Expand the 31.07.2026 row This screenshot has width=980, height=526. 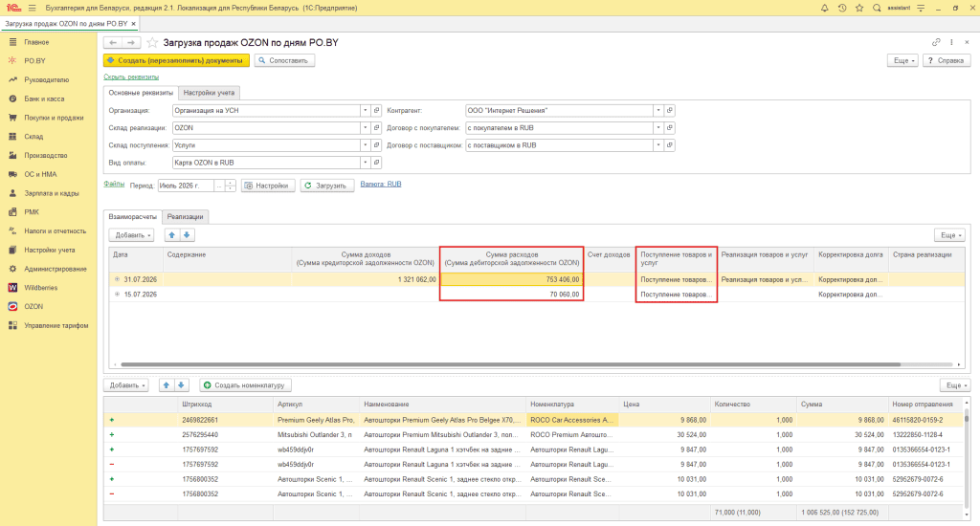[117, 280]
